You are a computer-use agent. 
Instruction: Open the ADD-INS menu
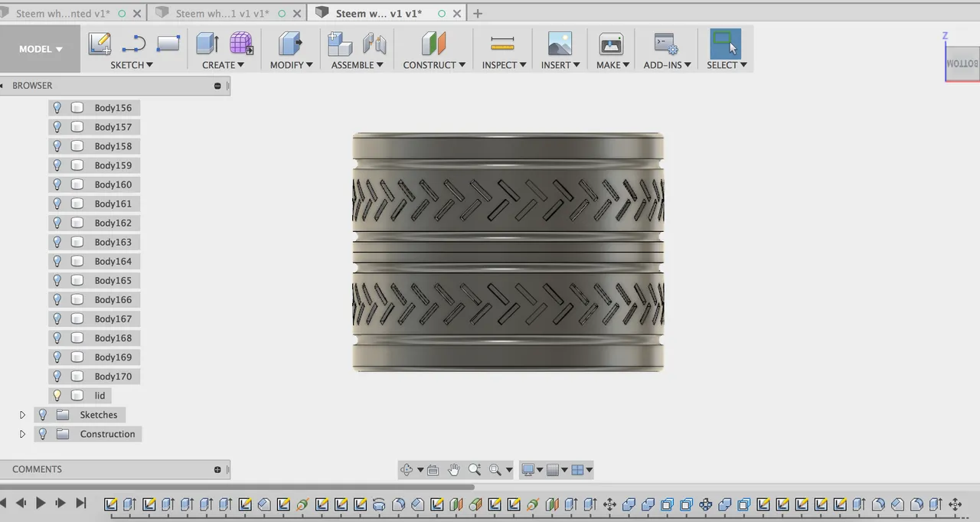[668, 65]
